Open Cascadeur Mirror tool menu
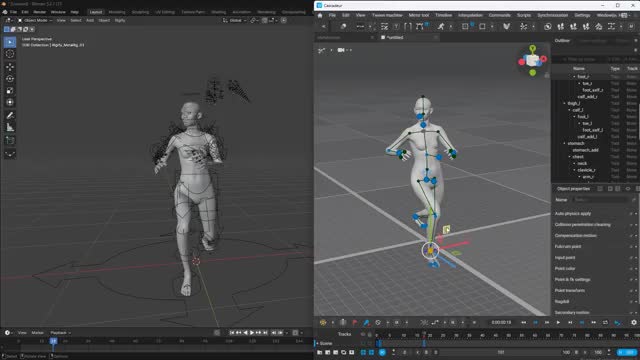 (x=419, y=15)
